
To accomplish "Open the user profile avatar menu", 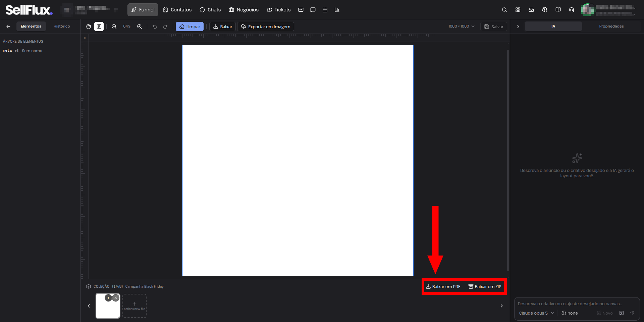I will click(x=587, y=10).
